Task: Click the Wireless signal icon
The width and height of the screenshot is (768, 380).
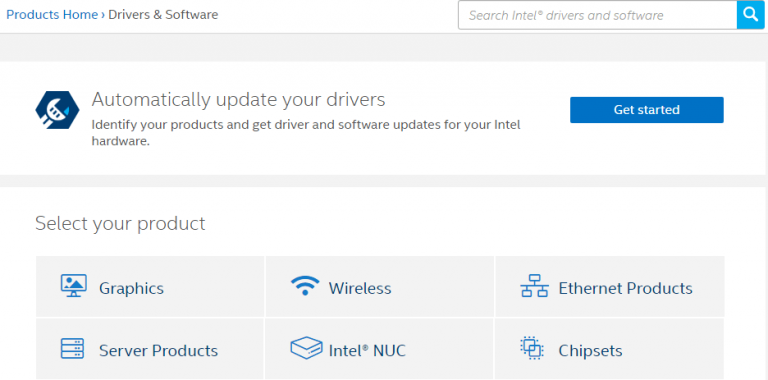Action: coord(305,285)
